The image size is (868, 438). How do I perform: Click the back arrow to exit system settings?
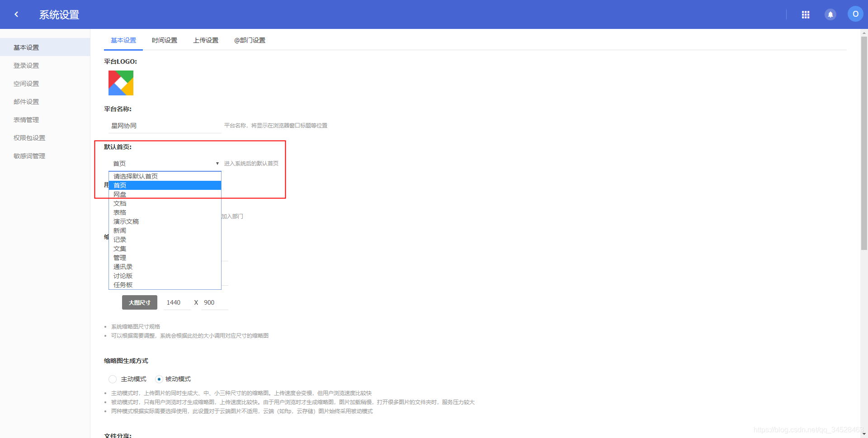(16, 14)
